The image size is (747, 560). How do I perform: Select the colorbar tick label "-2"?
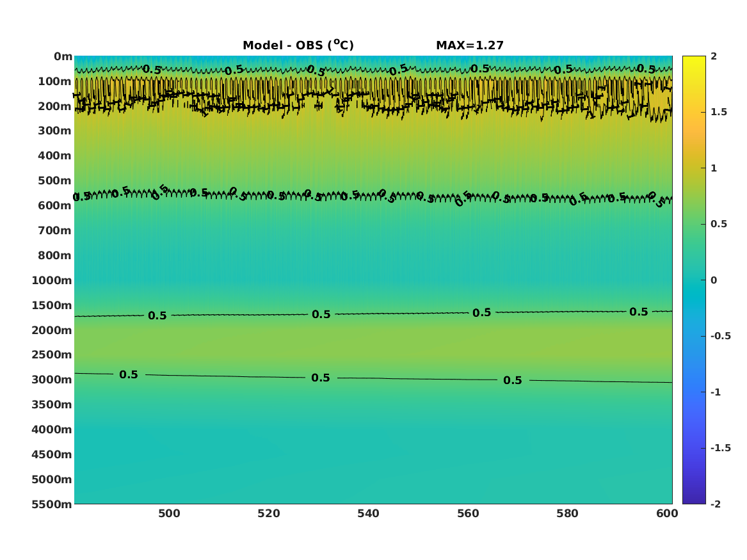point(716,504)
